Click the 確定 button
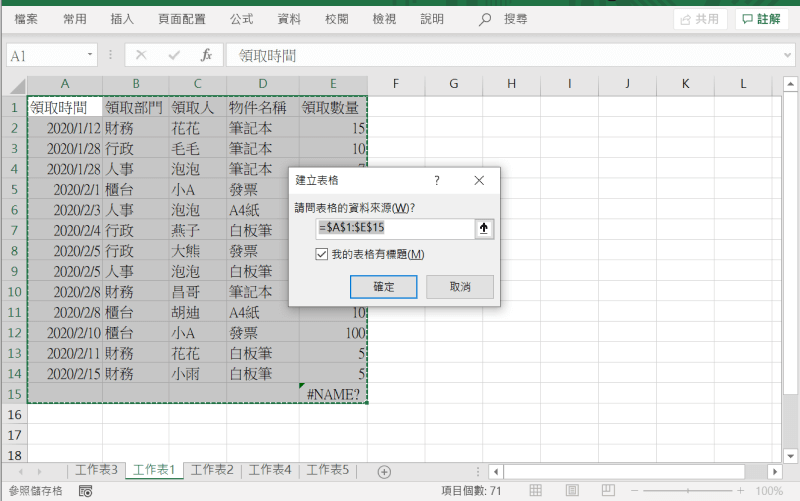This screenshot has width=800, height=501. pos(383,287)
